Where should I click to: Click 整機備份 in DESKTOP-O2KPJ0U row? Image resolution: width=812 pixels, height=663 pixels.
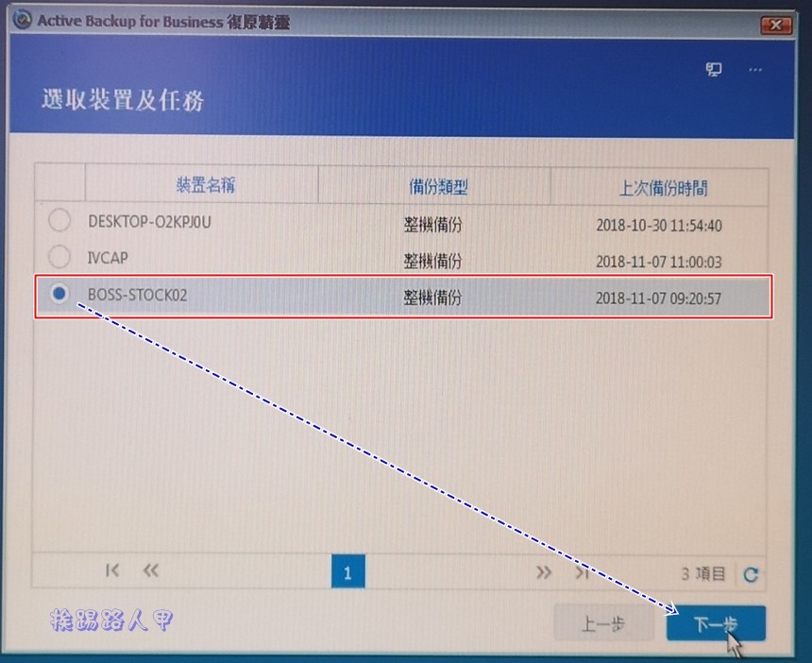(433, 224)
